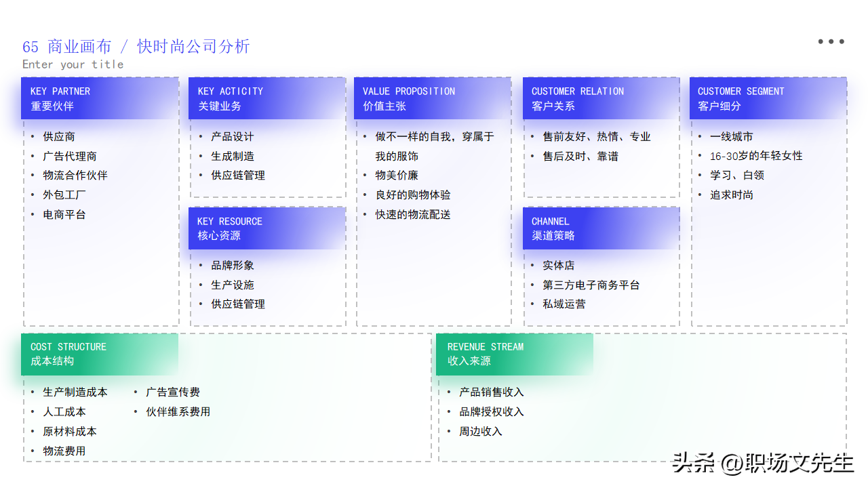Click the '人工成本' bullet text
The width and height of the screenshot is (868, 488).
click(x=64, y=412)
